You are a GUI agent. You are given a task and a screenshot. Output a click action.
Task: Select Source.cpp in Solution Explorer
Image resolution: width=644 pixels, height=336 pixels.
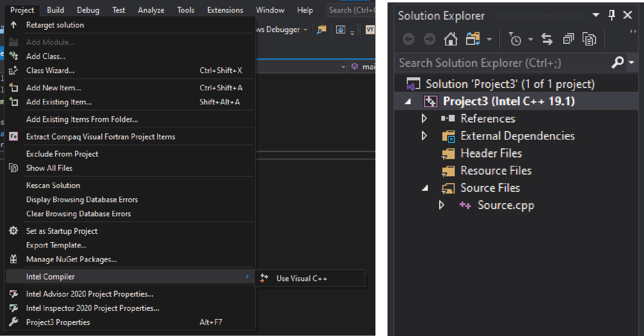click(506, 205)
